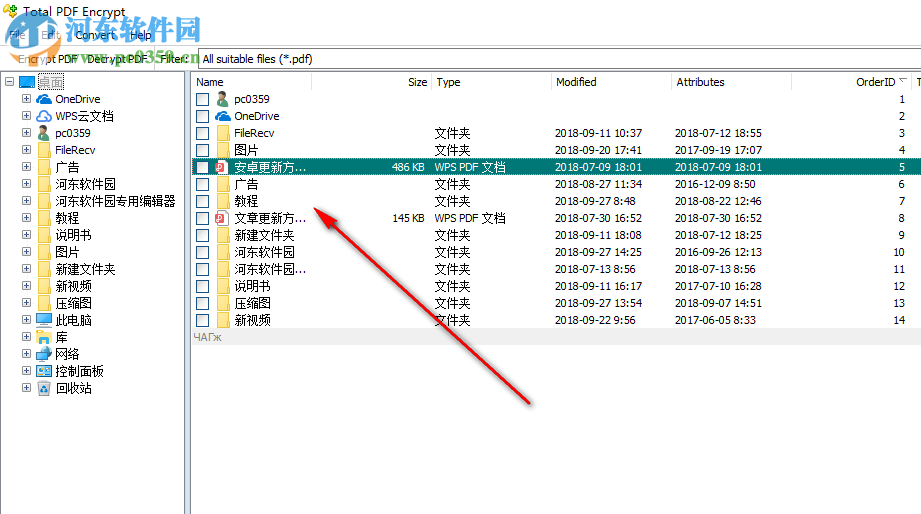Click the 库 library icon in tree
Image resolution: width=921 pixels, height=514 pixels.
pyautogui.click(x=44, y=337)
